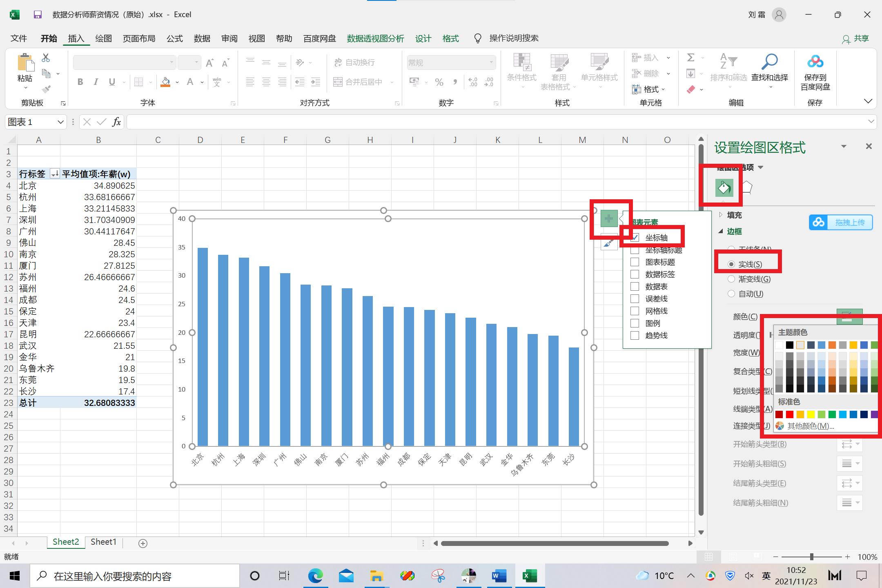Close the 设置绘图区格式 pane
Viewport: 882px width, 588px height.
point(869,146)
